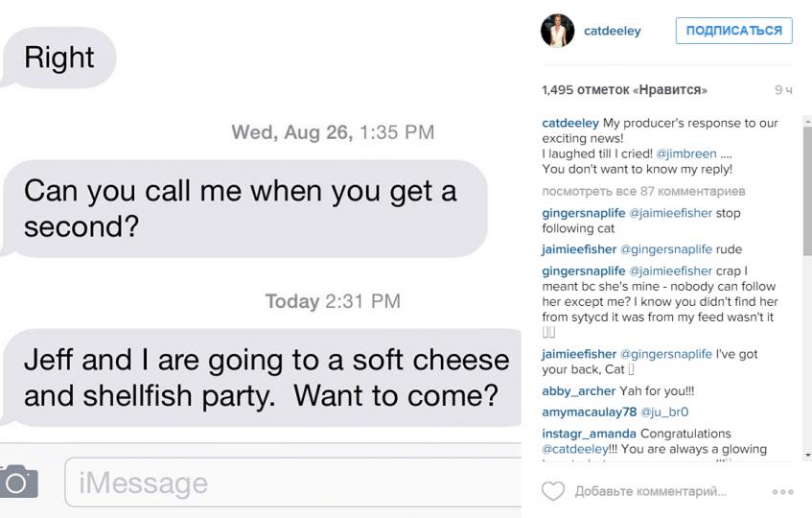Click the camera icon in the message bar
This screenshot has height=518, width=812.
point(18,481)
